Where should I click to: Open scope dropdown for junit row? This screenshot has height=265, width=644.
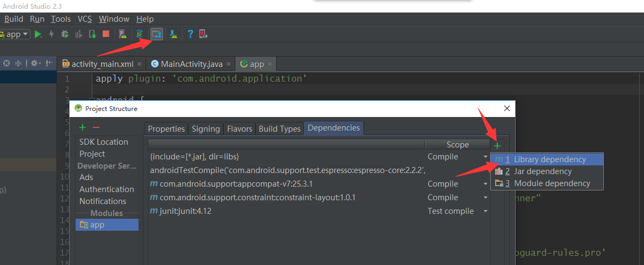(485, 212)
